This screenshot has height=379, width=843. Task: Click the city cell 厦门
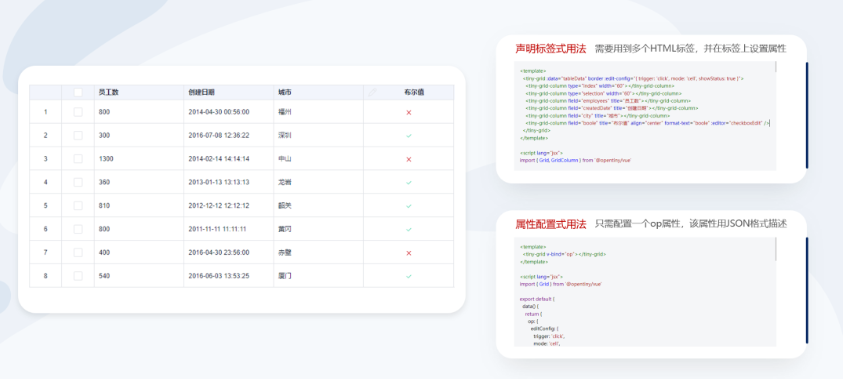coord(284,276)
